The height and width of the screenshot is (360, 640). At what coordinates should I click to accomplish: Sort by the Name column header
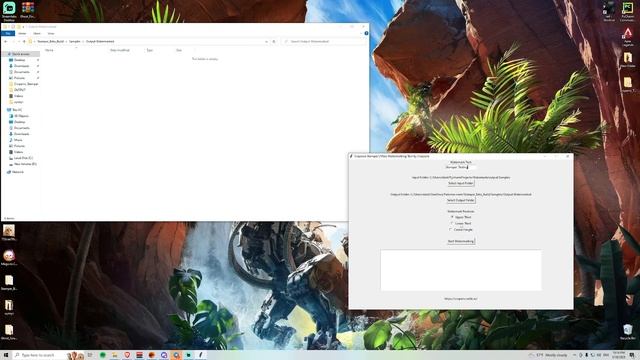click(49, 50)
